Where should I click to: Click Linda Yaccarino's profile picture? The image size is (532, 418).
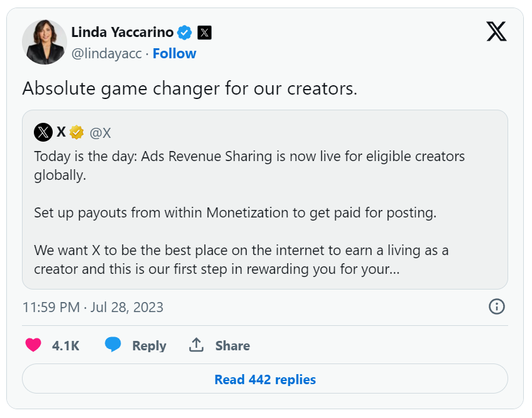(x=45, y=42)
